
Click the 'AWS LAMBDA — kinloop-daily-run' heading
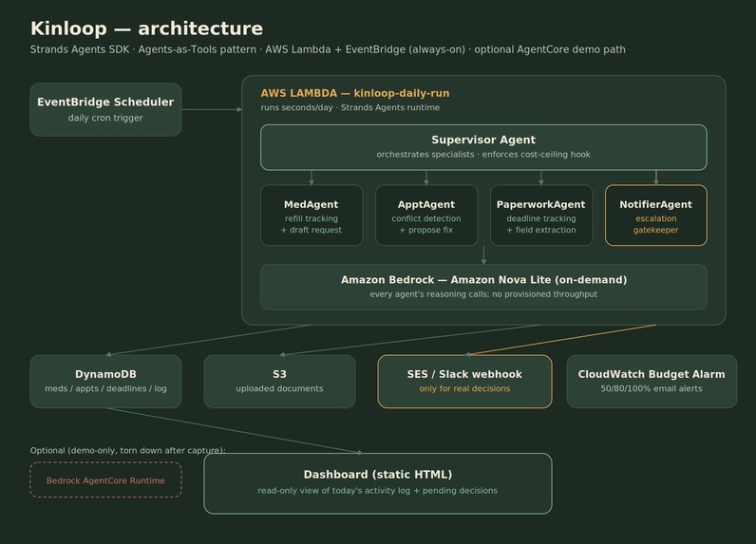coord(355,93)
